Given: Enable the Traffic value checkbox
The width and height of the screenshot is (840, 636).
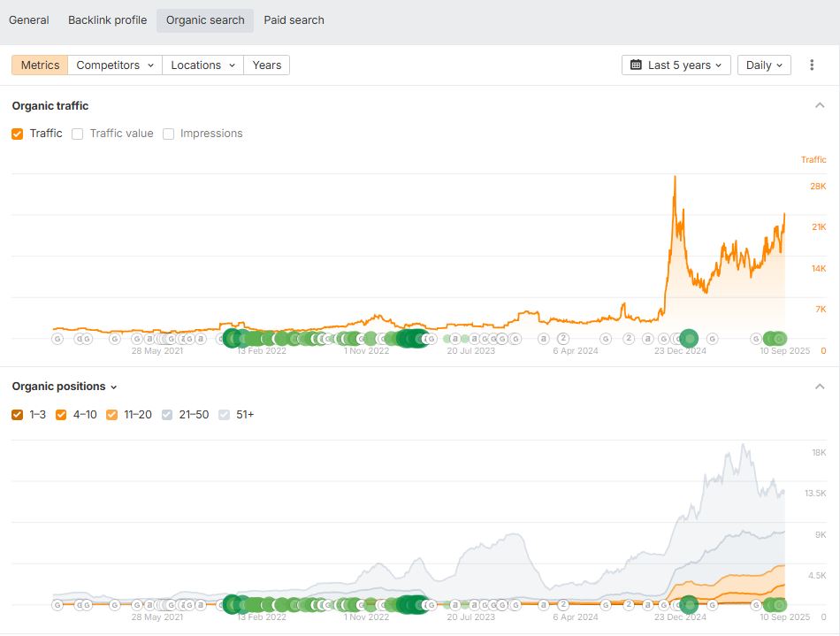Looking at the screenshot, I should pos(77,133).
